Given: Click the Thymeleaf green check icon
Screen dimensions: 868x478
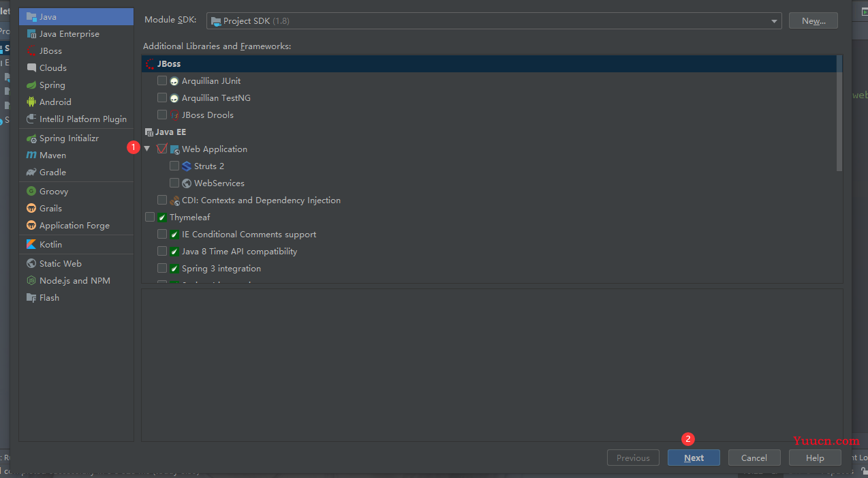Looking at the screenshot, I should pyautogui.click(x=162, y=217).
